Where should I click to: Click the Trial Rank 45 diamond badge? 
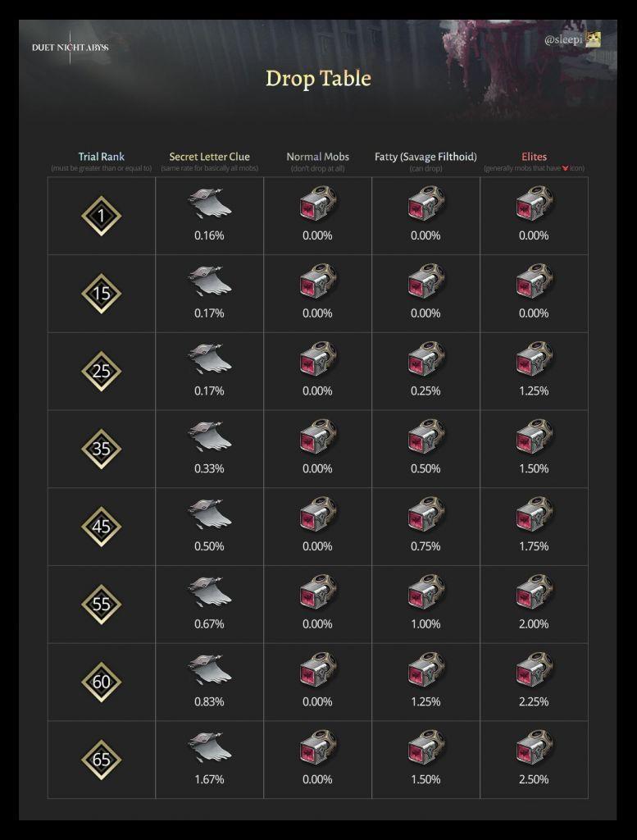pyautogui.click(x=101, y=527)
